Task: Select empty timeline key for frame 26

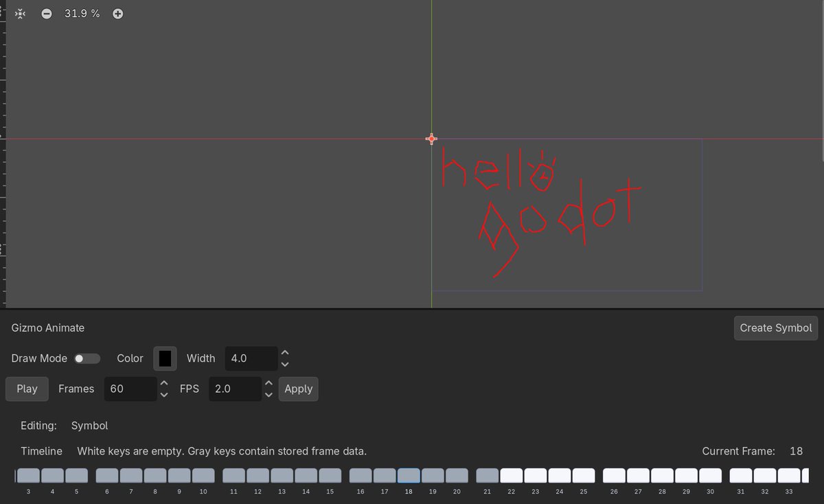Action: (614, 475)
